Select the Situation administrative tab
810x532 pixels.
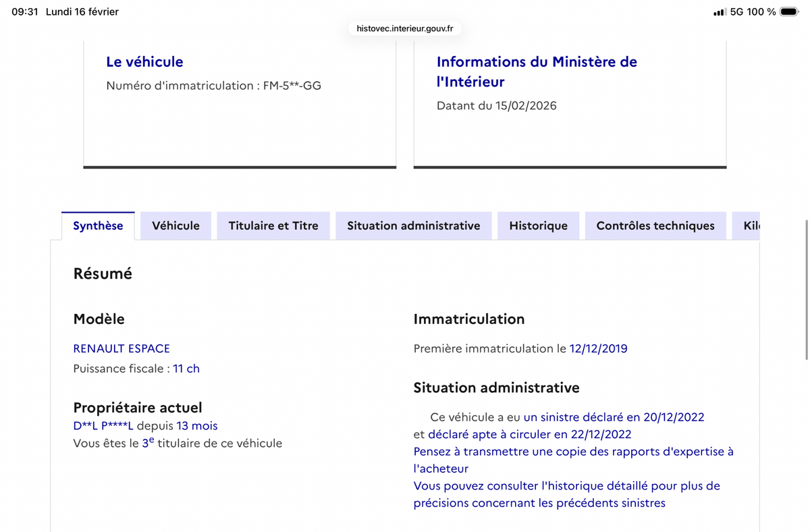(x=413, y=225)
